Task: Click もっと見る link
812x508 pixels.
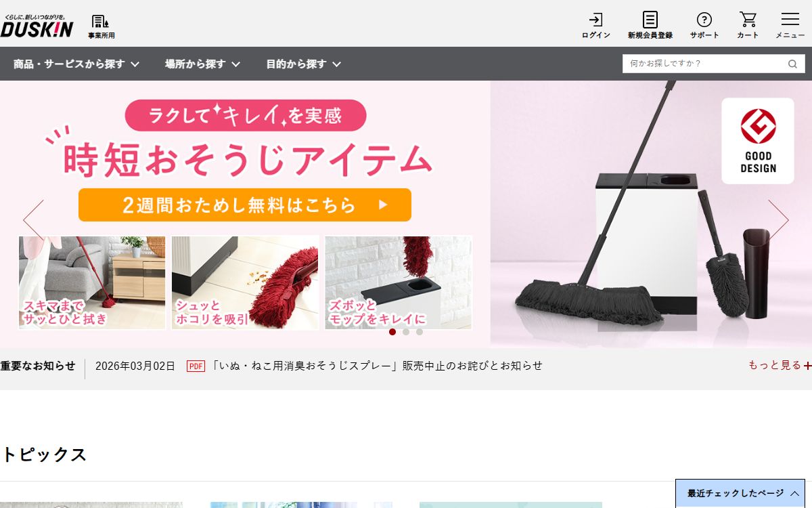Action: pyautogui.click(x=774, y=365)
